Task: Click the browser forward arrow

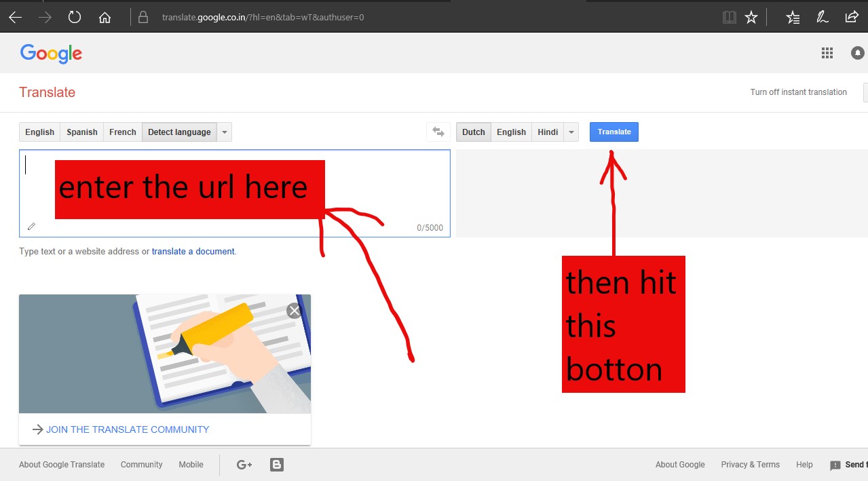Action: point(45,18)
